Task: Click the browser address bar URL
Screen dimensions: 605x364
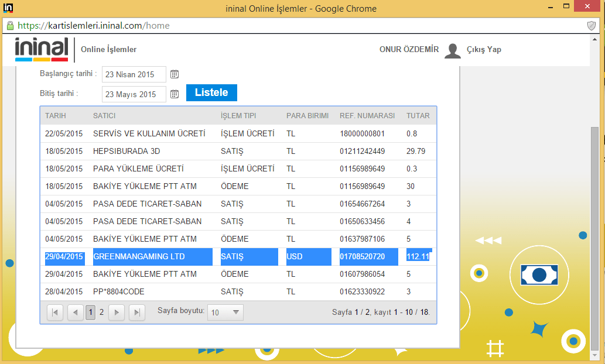Action: [x=93, y=25]
